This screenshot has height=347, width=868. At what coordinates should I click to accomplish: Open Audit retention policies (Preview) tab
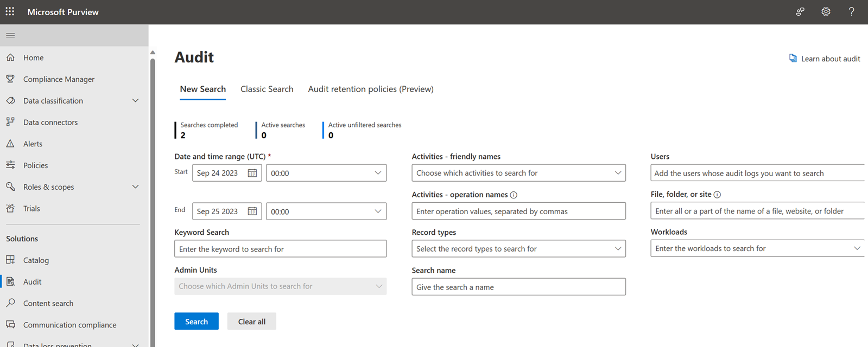pyautogui.click(x=371, y=89)
